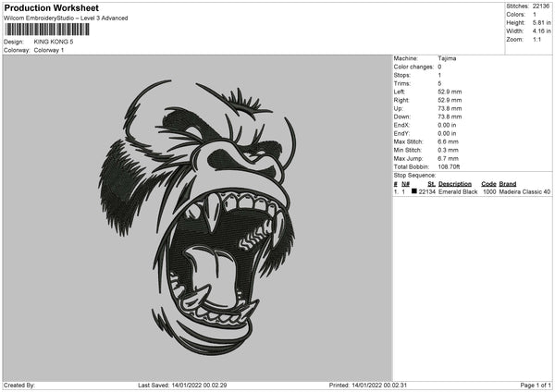
Task: Click the 'Stops:' label
Action: 402,76
